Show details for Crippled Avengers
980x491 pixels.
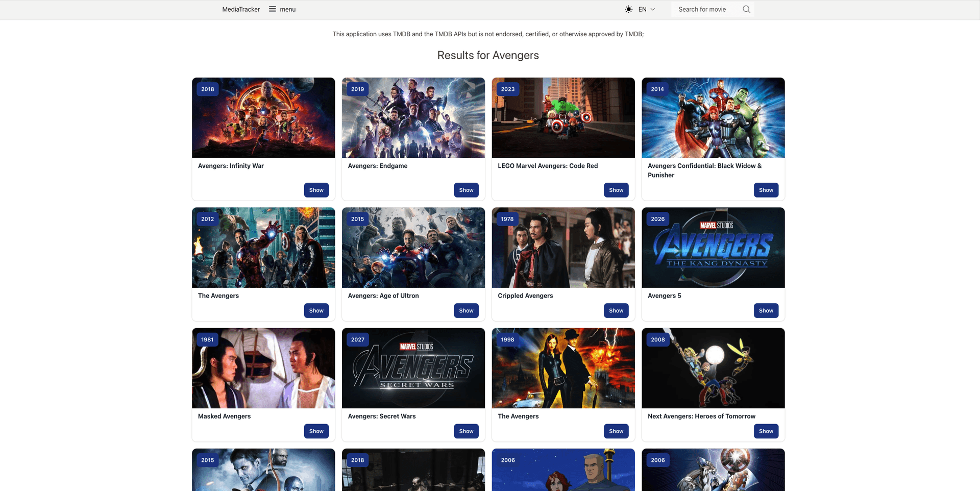click(616, 310)
